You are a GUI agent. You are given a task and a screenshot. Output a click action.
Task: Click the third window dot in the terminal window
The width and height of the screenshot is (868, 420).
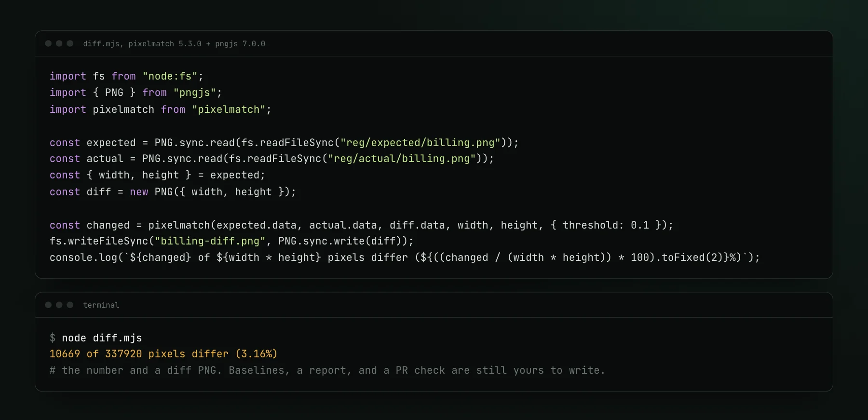[x=70, y=305]
